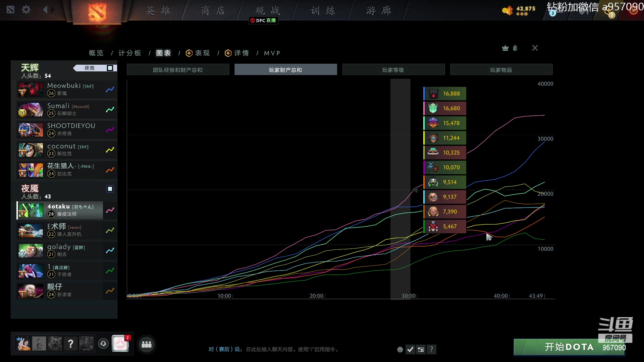Open the emoticon smiley picker in chat bar
The image size is (644, 362).
(400, 349)
